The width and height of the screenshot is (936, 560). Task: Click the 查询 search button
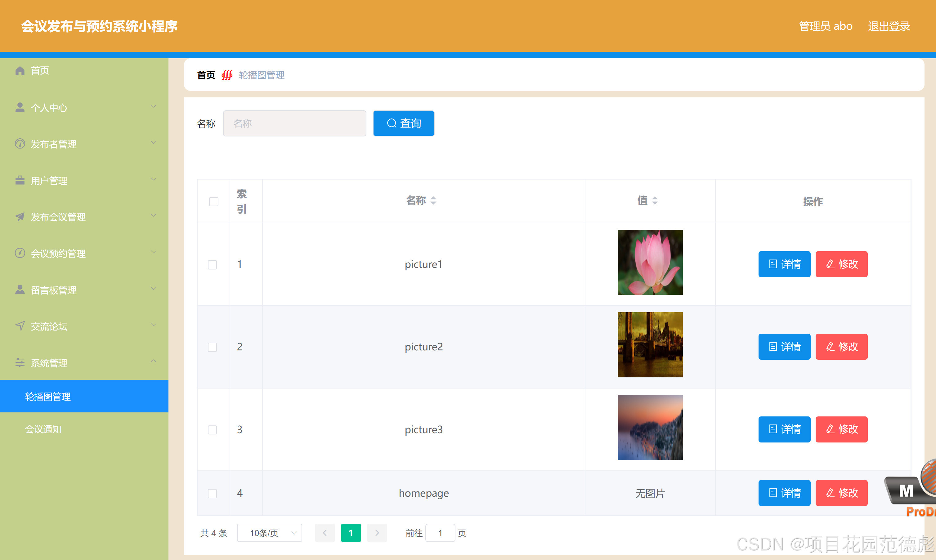click(x=403, y=123)
